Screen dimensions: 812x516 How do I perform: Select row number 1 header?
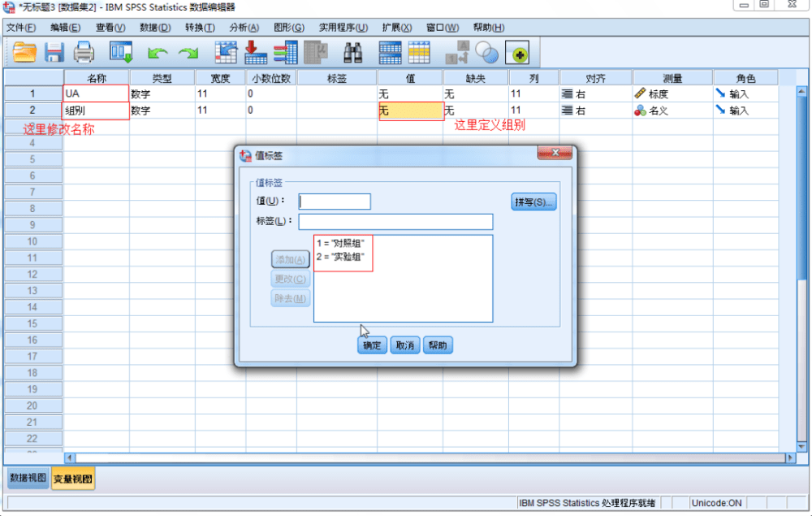pos(32,93)
